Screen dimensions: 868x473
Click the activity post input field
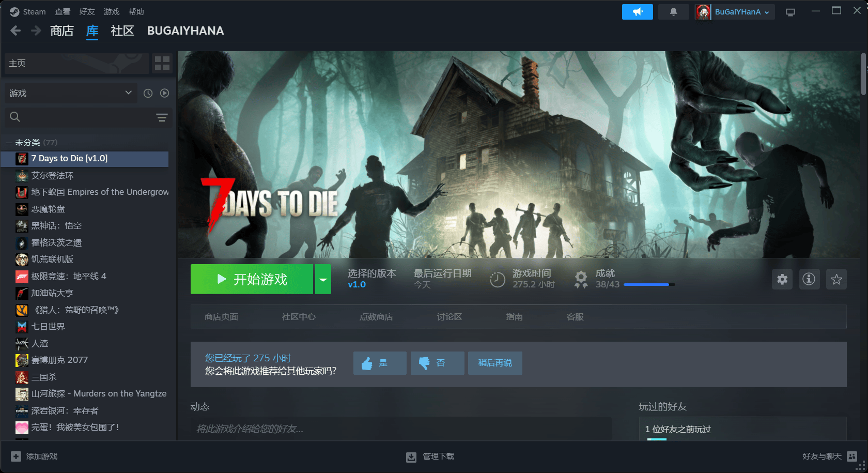(401, 429)
